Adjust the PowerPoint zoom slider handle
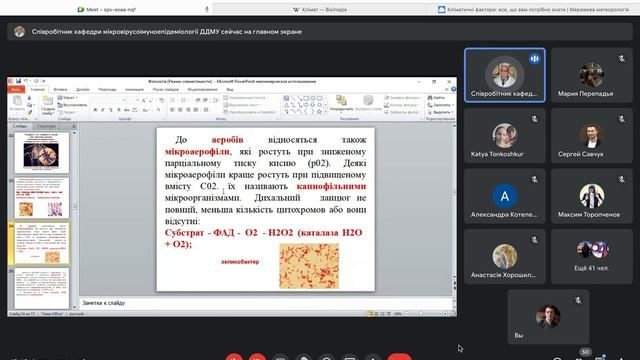This screenshot has width=640, height=360. [x=421, y=314]
